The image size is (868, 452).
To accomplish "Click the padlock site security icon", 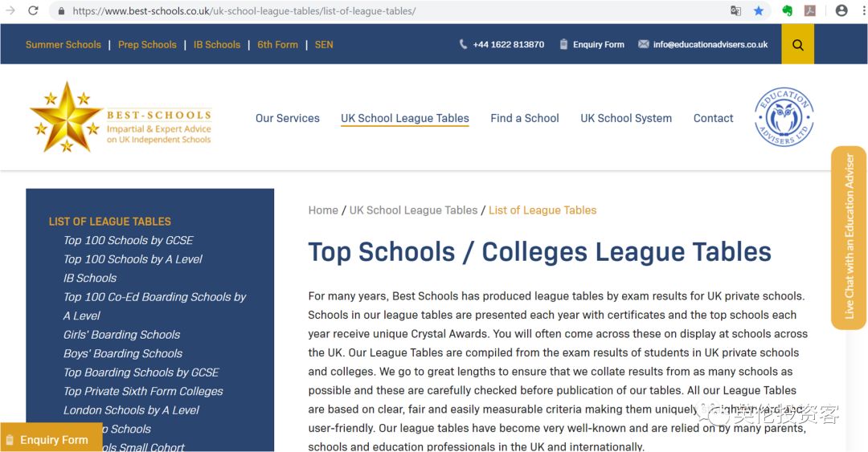I will click(61, 11).
